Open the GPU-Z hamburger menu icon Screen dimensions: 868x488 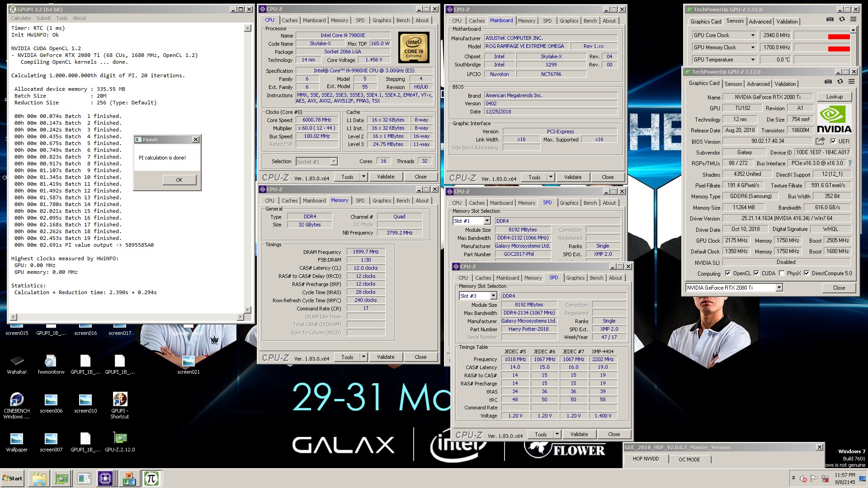coord(852,82)
